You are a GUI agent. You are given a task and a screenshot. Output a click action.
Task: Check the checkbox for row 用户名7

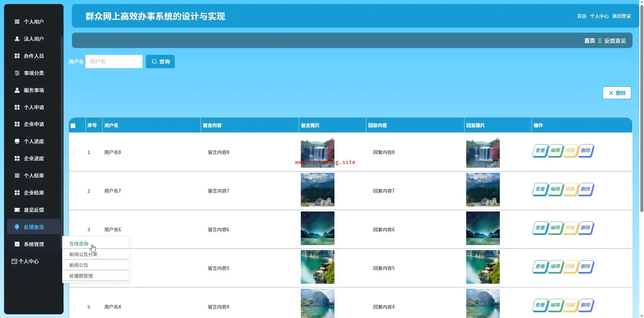pos(73,191)
